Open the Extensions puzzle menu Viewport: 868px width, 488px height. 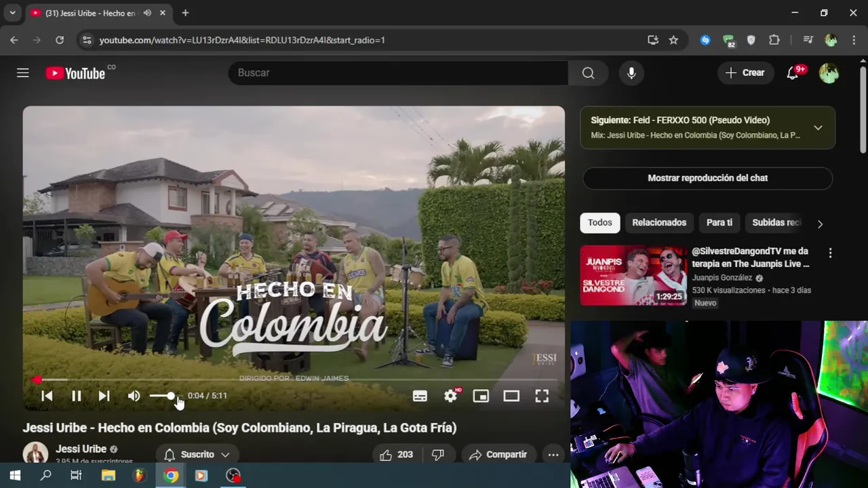pos(774,40)
